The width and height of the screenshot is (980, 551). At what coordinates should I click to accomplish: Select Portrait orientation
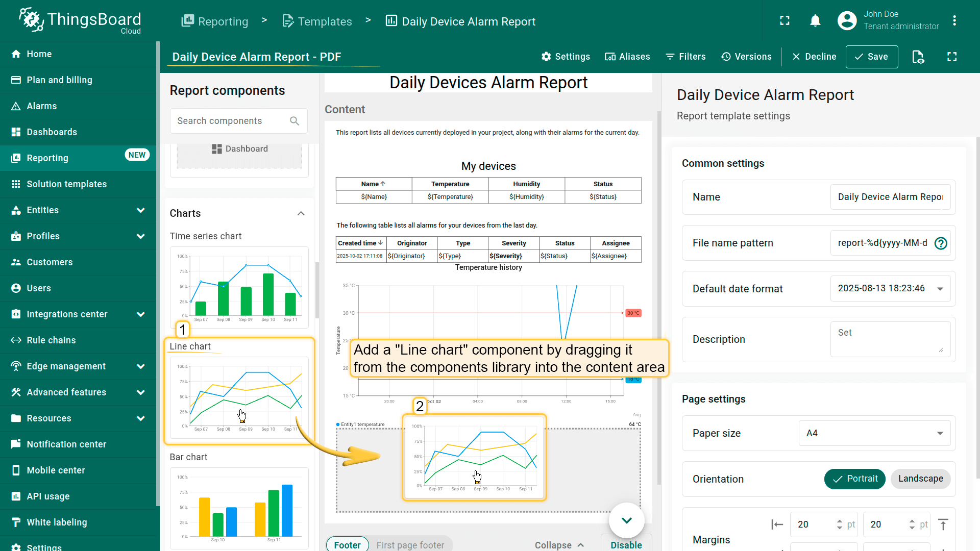coord(854,479)
